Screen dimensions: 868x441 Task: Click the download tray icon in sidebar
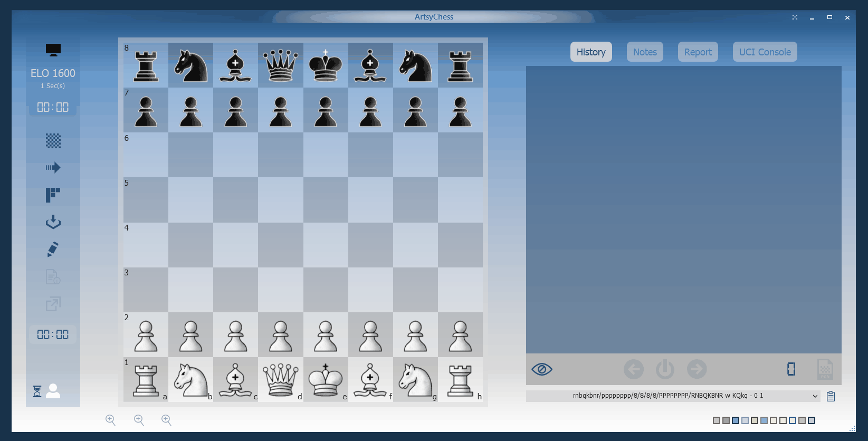pos(53,222)
